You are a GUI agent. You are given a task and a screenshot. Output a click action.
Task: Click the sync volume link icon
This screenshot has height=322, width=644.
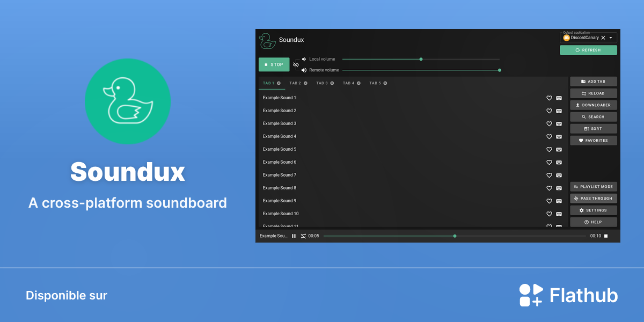(296, 64)
